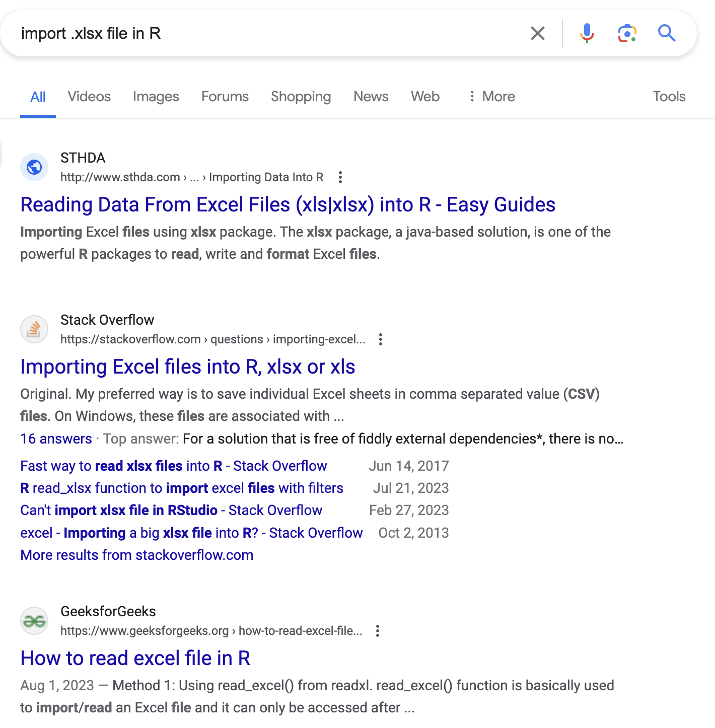Open Google Lens image search icon
This screenshot has width=715, height=728.
(x=627, y=33)
